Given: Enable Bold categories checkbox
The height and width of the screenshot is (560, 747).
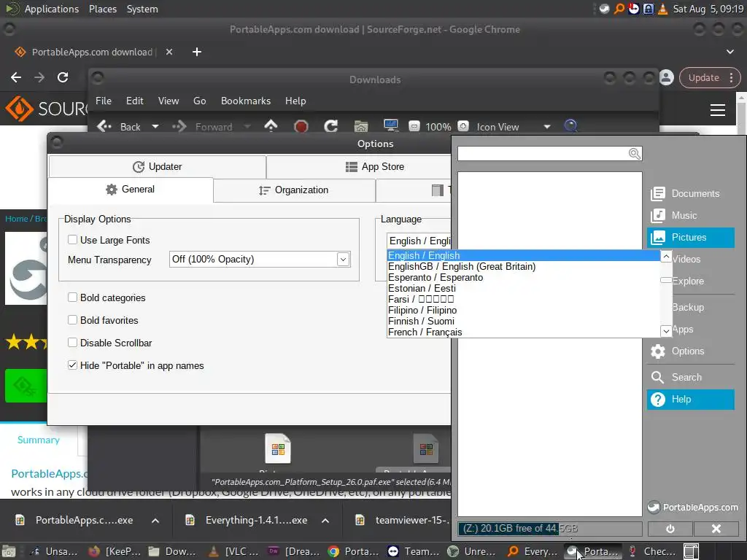Looking at the screenshot, I should [72, 297].
